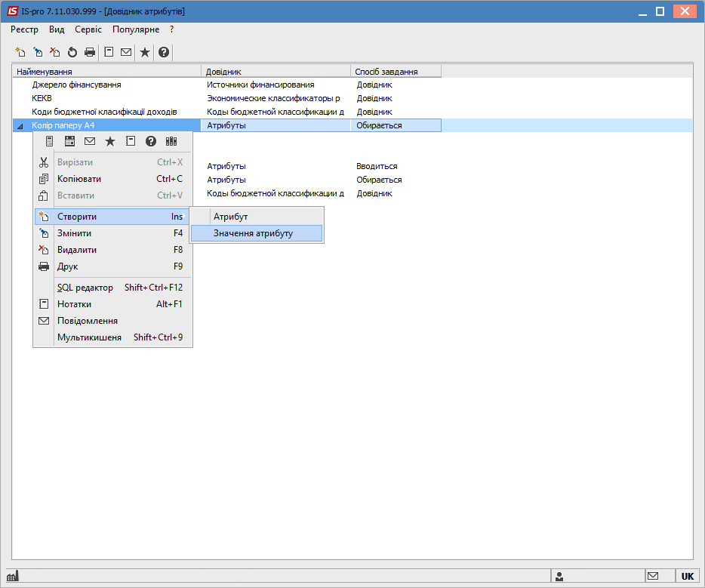The width and height of the screenshot is (705, 588).
Task: Open calculator icon in context menu strip
Action: (50, 141)
